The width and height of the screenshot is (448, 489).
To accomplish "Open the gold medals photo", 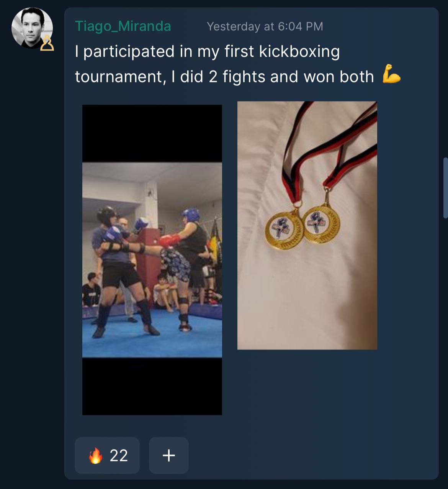I will coord(307,225).
